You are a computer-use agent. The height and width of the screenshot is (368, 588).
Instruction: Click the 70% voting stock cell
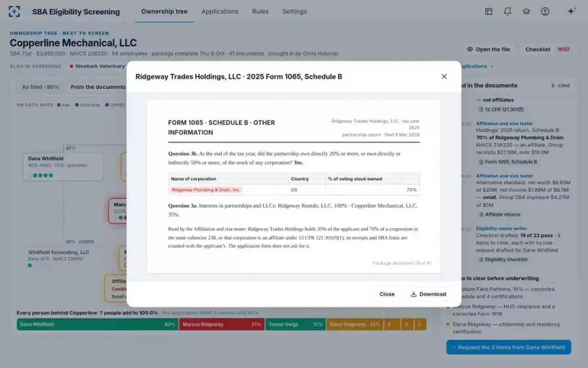(x=372, y=190)
